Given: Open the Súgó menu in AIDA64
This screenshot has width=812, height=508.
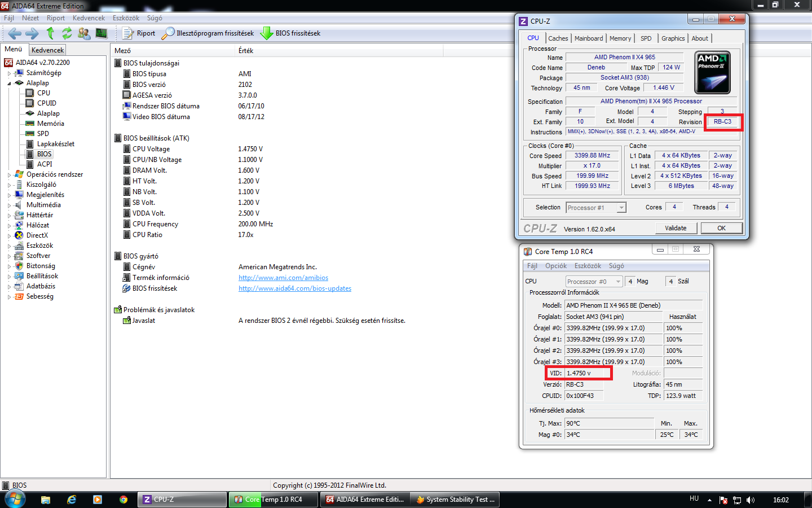Looking at the screenshot, I should pos(155,18).
